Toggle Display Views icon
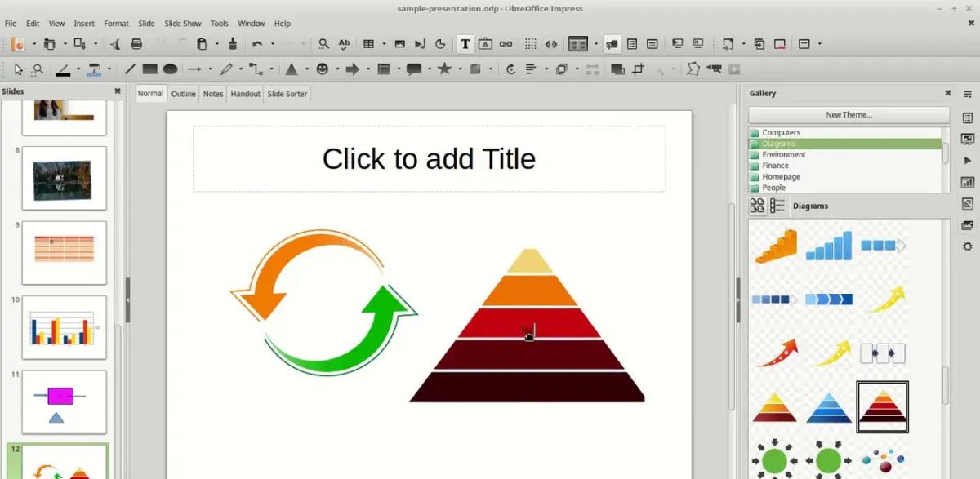Viewport: 980px width, 479px height. pyautogui.click(x=578, y=44)
